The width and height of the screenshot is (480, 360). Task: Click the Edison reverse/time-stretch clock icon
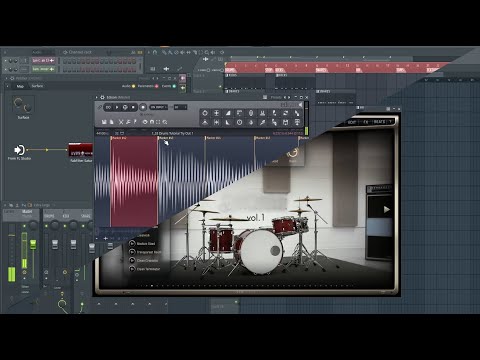[239, 122]
